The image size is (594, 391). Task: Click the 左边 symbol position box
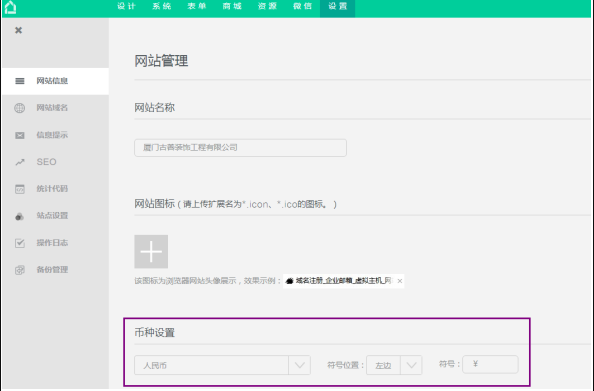pyautogui.click(x=394, y=365)
